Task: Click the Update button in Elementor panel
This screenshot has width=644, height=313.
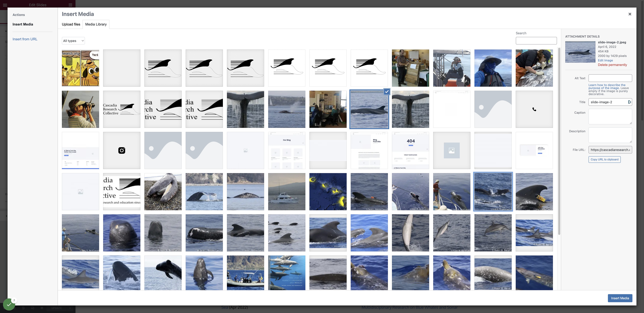Action: [56, 308]
